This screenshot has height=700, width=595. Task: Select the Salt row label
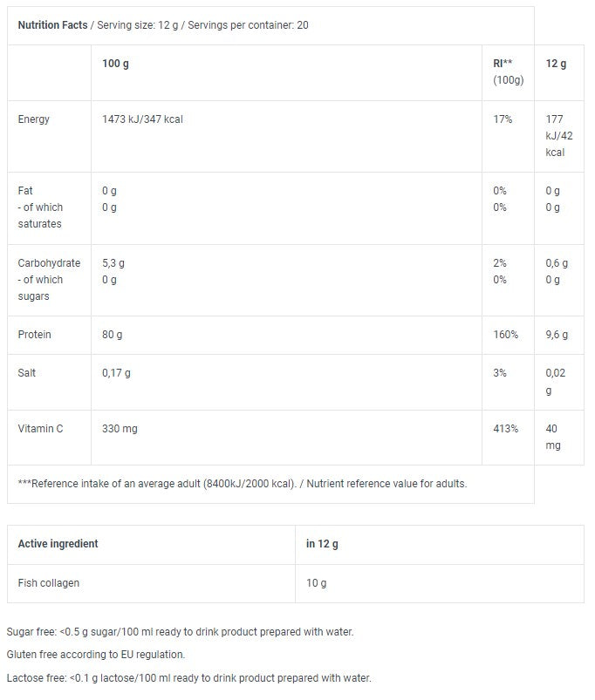28,373
